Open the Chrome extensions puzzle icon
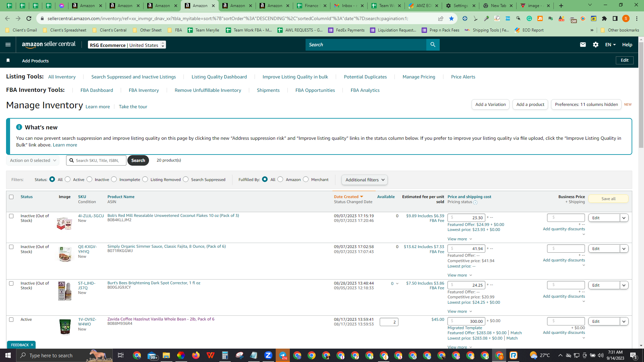The height and width of the screenshot is (362, 644). coord(604,18)
